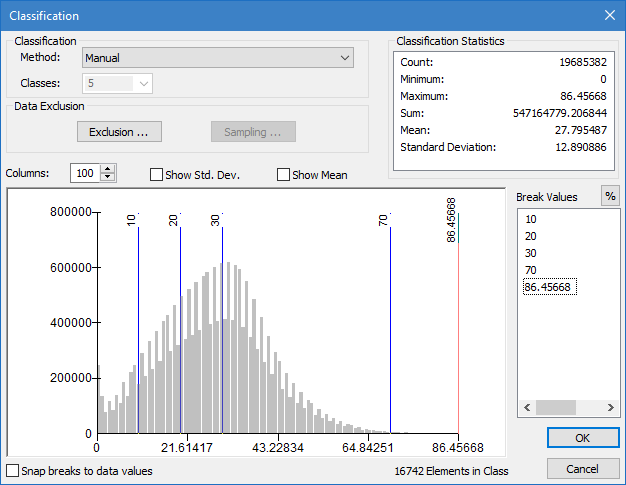This screenshot has height=485, width=626.
Task: Select break value 10 in list
Action: (531, 219)
